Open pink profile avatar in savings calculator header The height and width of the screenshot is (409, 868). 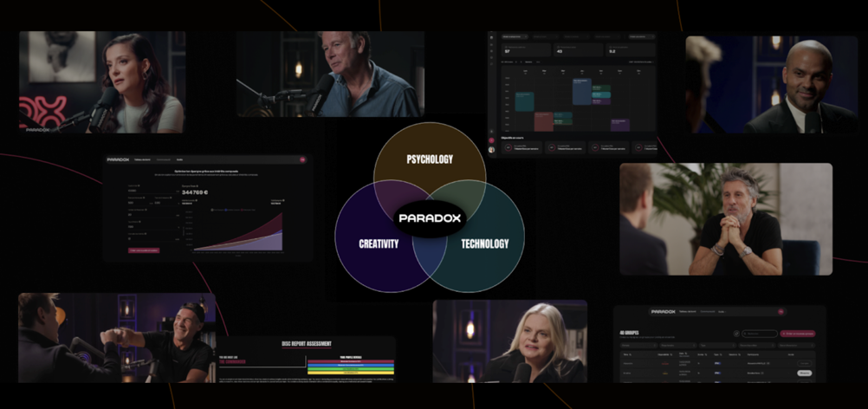[x=302, y=159]
